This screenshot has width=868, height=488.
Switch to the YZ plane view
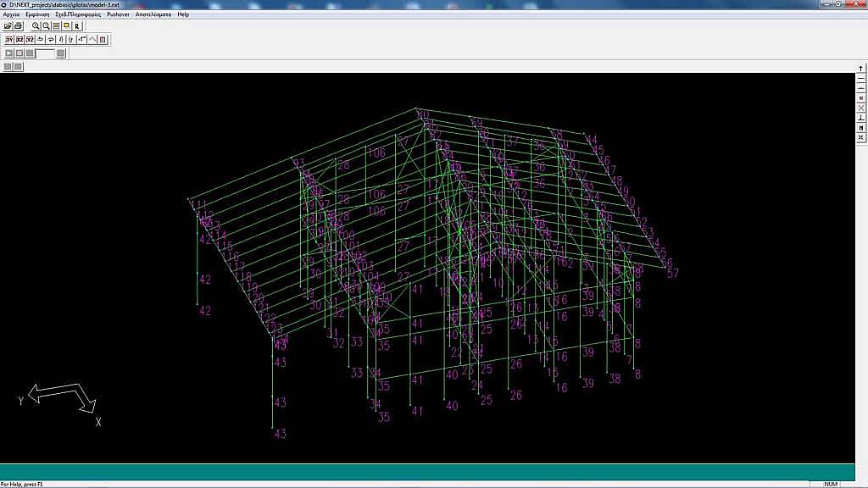point(30,40)
